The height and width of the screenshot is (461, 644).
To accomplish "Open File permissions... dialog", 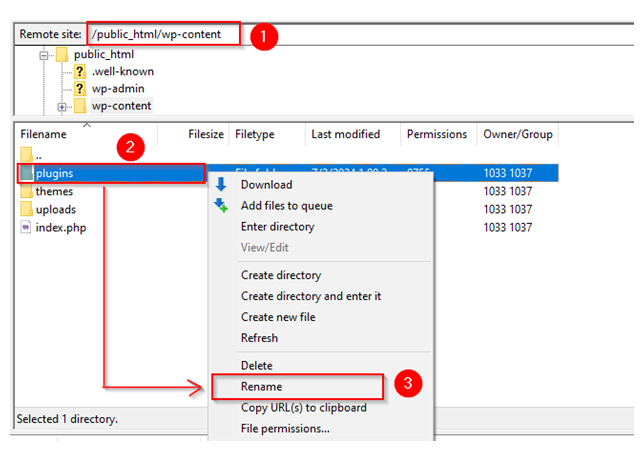I will click(x=321, y=429).
